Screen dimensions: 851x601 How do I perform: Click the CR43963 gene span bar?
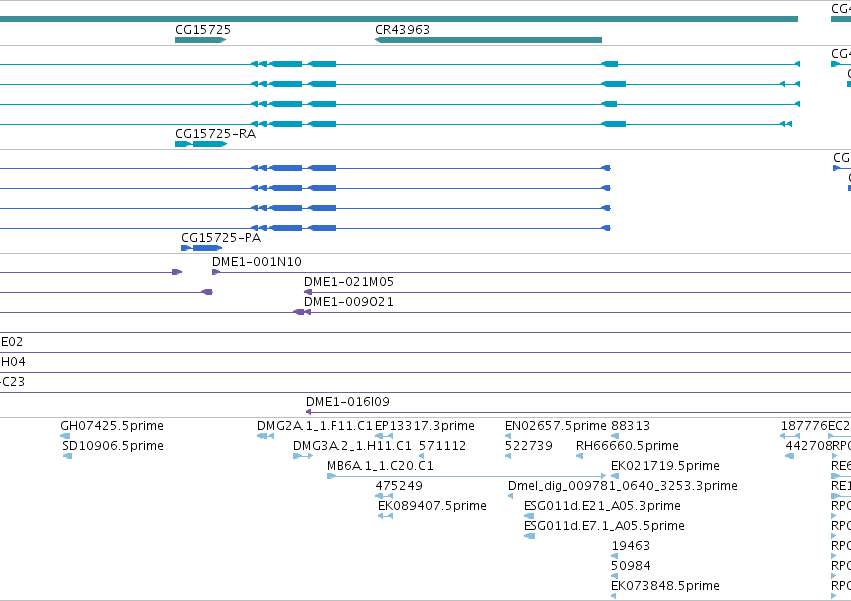coord(488,40)
